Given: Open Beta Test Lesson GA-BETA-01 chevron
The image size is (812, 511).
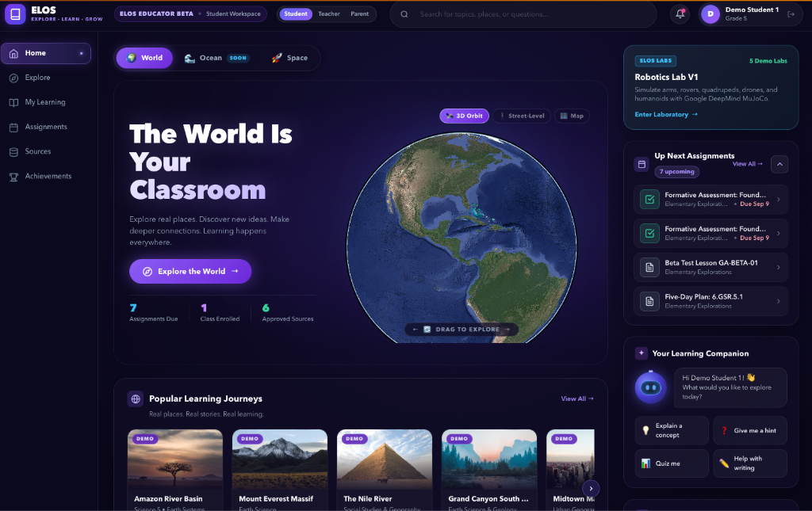Looking at the screenshot, I should point(779,268).
